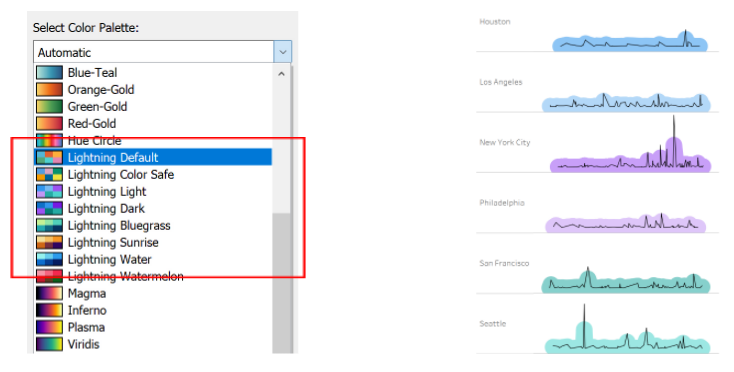Click the Seattle sparkline chart
Image resolution: width=734 pixels, height=372 pixels.
[x=628, y=328]
